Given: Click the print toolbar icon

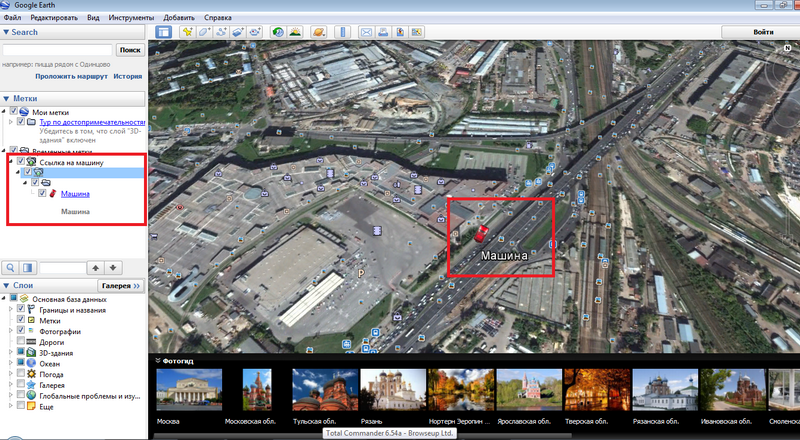Looking at the screenshot, I should tap(383, 33).
